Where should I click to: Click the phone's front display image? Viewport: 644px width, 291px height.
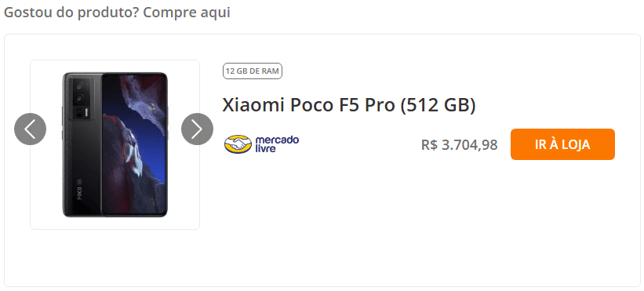(x=135, y=144)
